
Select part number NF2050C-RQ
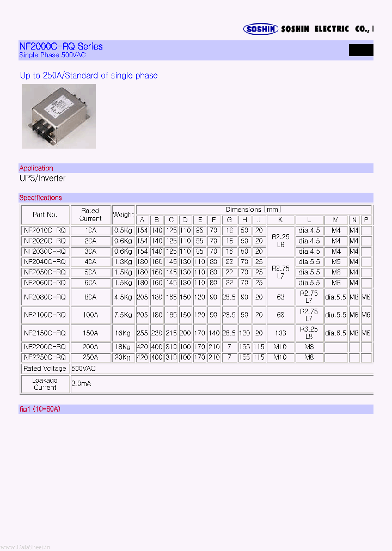tap(45, 272)
